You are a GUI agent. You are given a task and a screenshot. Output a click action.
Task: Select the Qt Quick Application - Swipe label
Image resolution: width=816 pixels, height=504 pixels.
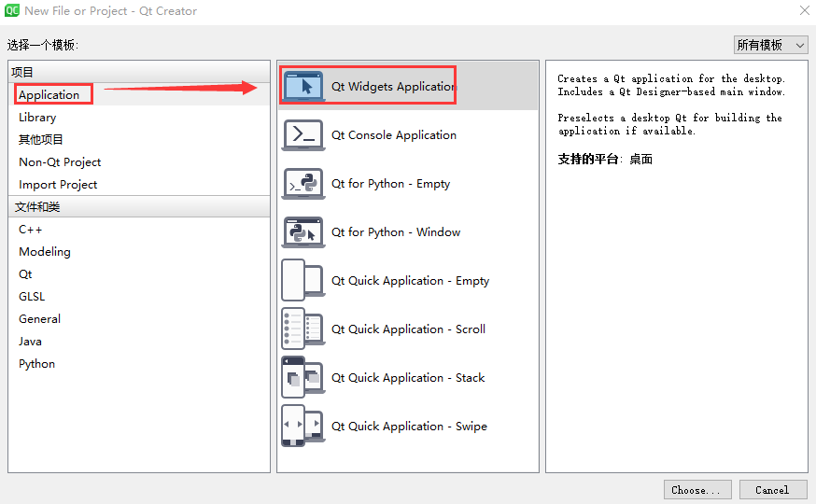click(x=410, y=426)
